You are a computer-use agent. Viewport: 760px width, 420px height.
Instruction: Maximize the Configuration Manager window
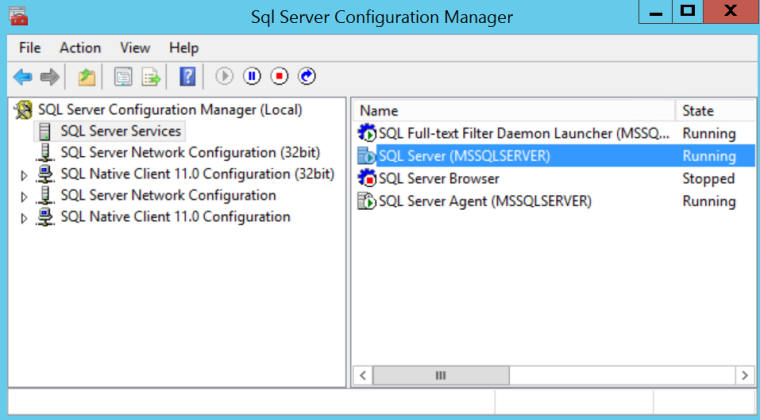(x=688, y=12)
